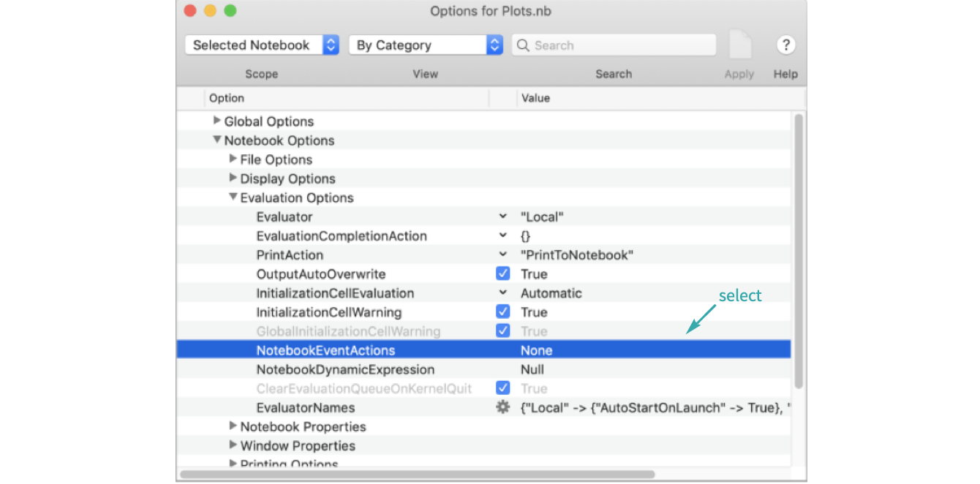
Task: Click the vertical scrollbar on the right
Action: (x=799, y=249)
